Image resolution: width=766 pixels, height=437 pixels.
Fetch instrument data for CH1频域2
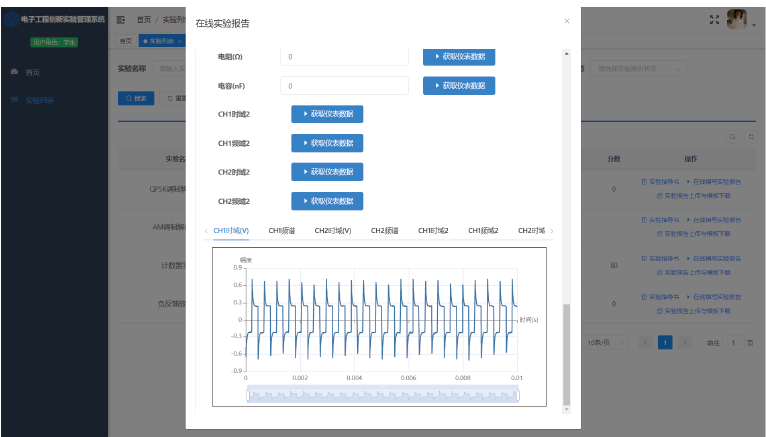pyautogui.click(x=327, y=143)
